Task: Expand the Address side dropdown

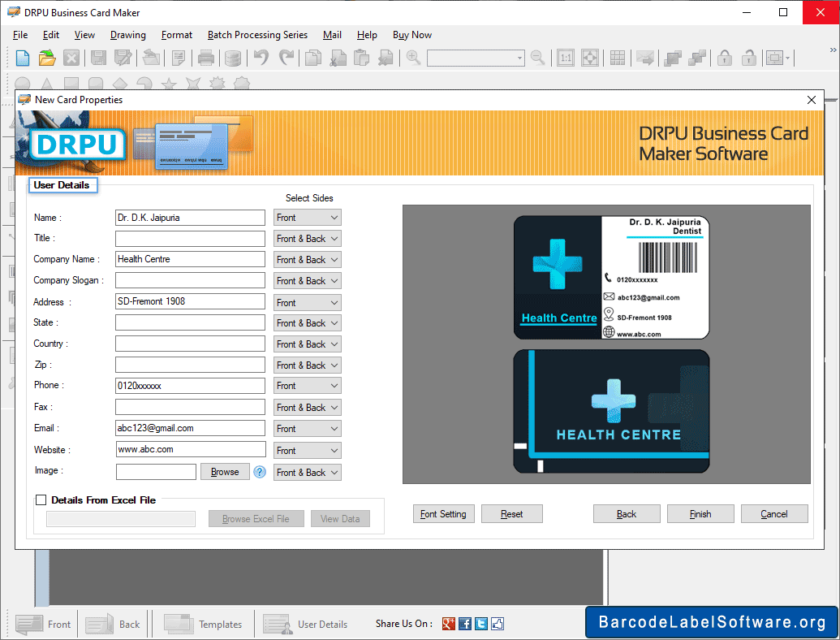Action: [x=307, y=303]
